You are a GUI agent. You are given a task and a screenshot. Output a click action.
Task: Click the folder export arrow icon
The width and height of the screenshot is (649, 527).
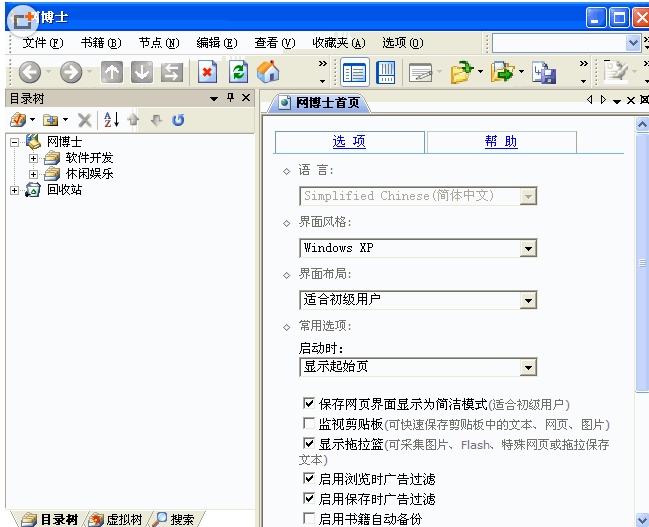tap(502, 72)
